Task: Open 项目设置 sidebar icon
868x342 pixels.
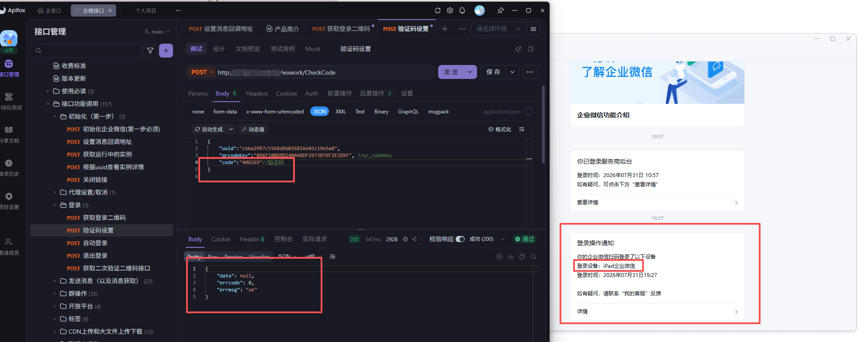Action: pos(9,201)
